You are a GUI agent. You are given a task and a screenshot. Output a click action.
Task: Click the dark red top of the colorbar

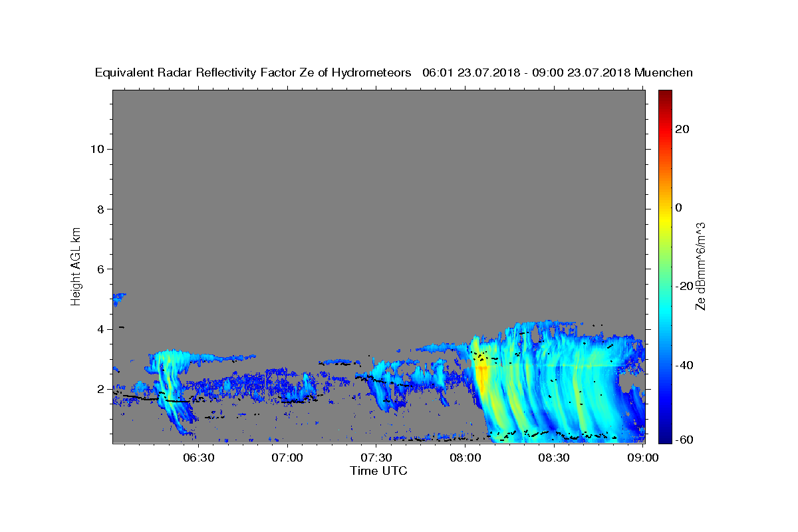665,96
